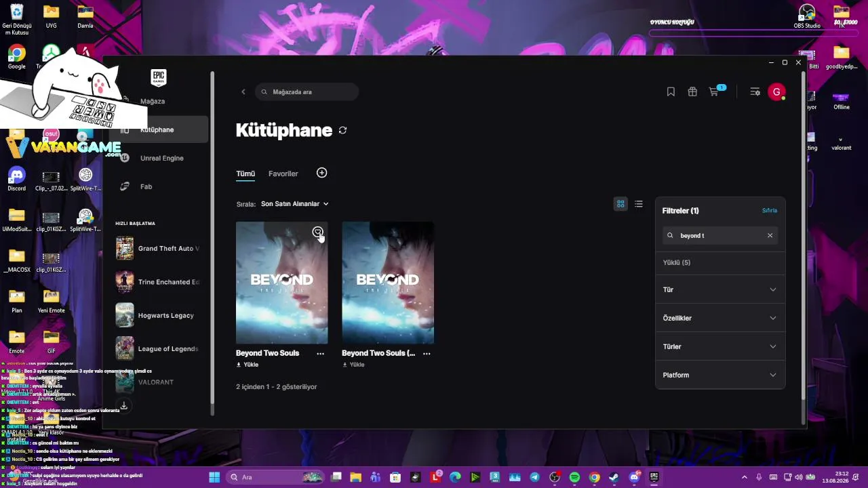This screenshot has width=868, height=488.
Task: Select OBS Studio desktop shortcut
Action: tap(807, 16)
